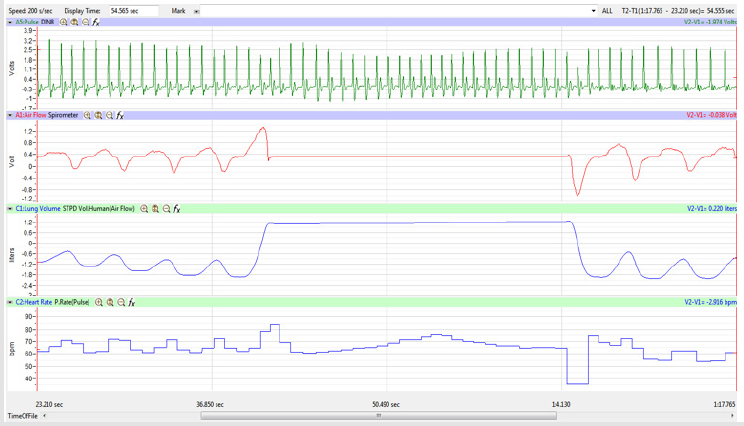
Task: Open the Mark dropdown arrow
Action: [196, 11]
